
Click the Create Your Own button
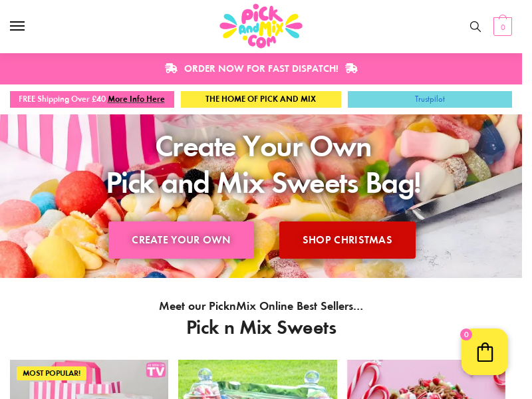pos(181,240)
